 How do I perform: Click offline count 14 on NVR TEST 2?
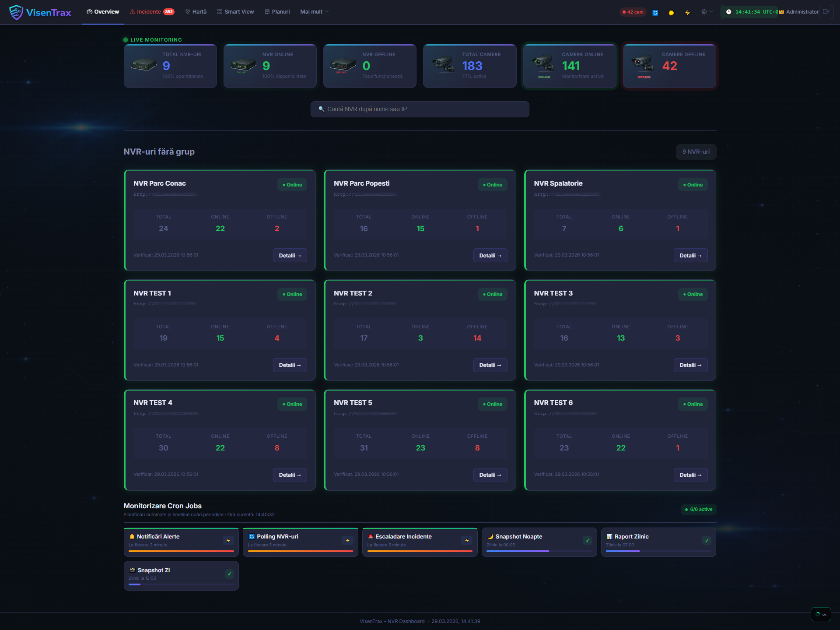click(x=477, y=338)
